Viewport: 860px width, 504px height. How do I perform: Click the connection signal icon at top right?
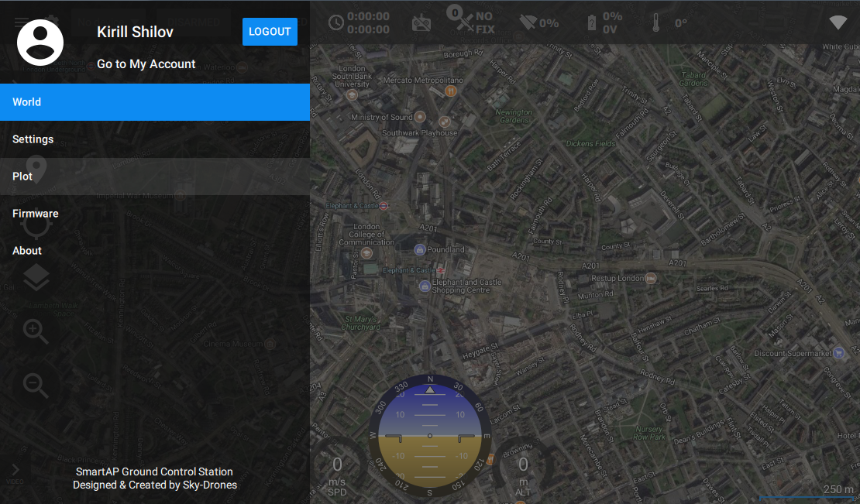pos(838,22)
